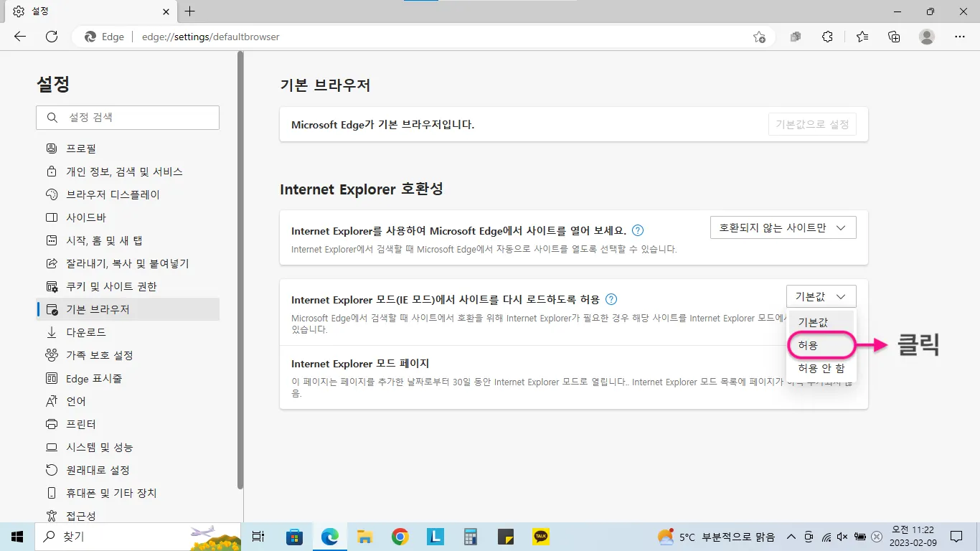Image resolution: width=980 pixels, height=551 pixels.
Task: Open Edge 표시줄 settings
Action: pyautogui.click(x=128, y=378)
